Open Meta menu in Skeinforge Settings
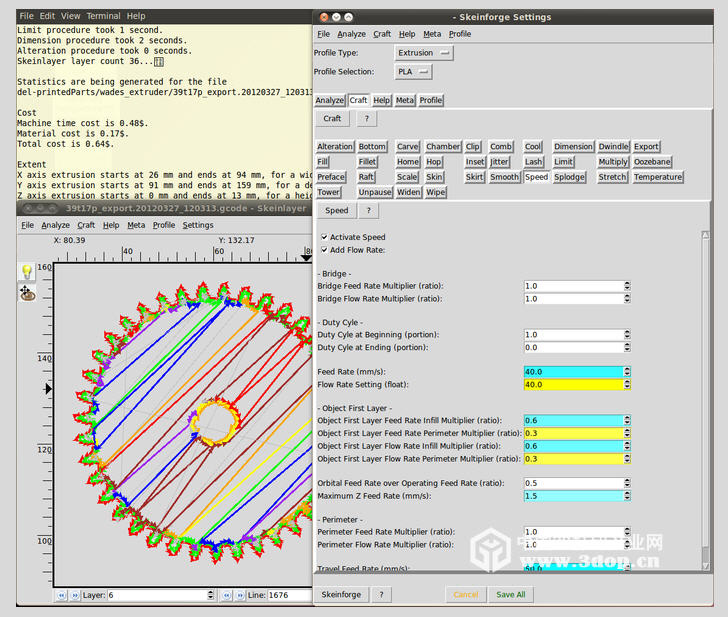728x617 pixels. 432,34
